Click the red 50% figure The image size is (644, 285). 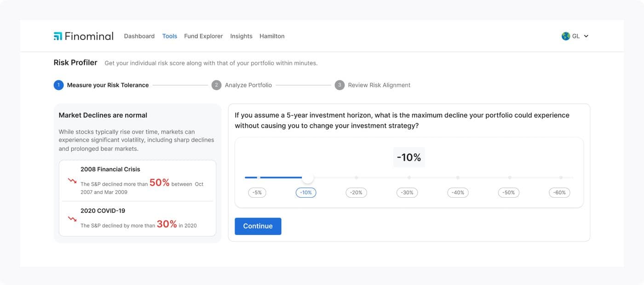160,182
